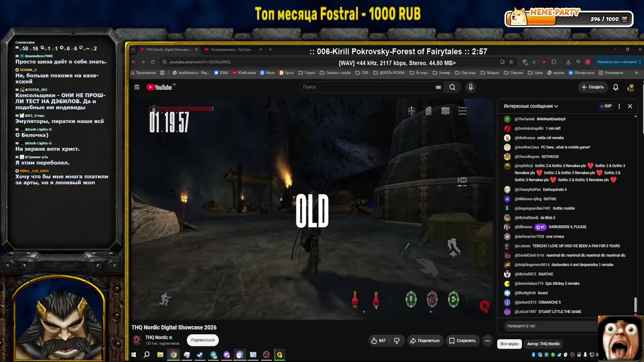Image resolution: width=644 pixels, height=362 pixels.
Task: Open the 'музыка' bookmark
Action: point(556,73)
